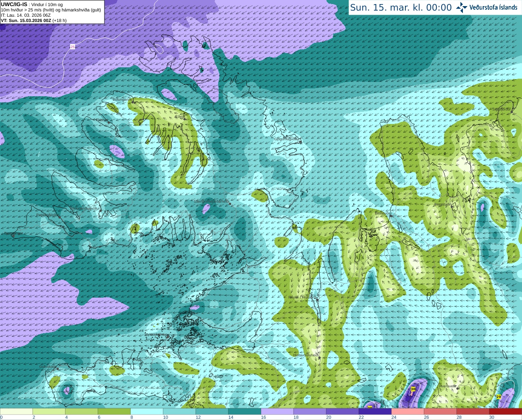Click the Gufuskálar station label
The image size is (522, 420).
[x=48, y=367]
